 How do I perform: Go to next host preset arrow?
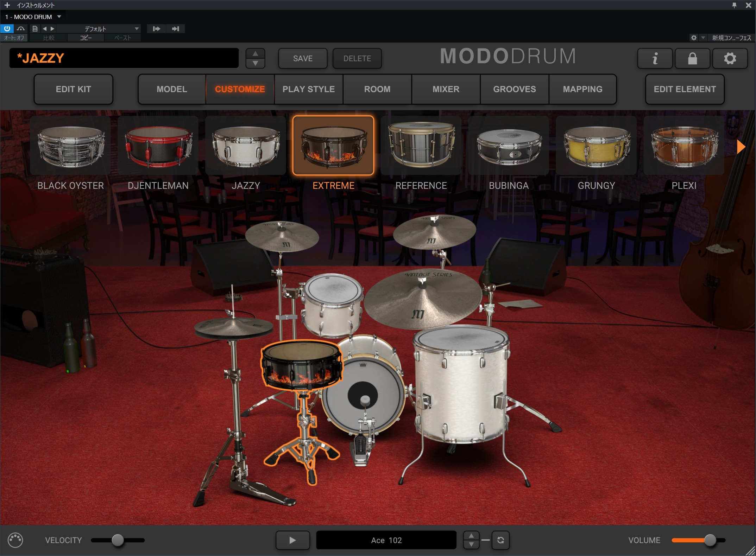52,28
